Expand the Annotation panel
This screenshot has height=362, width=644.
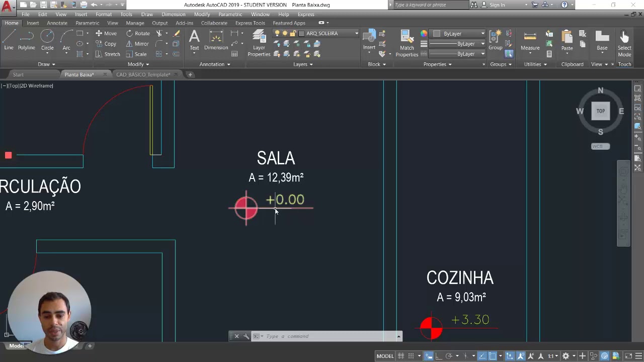215,64
